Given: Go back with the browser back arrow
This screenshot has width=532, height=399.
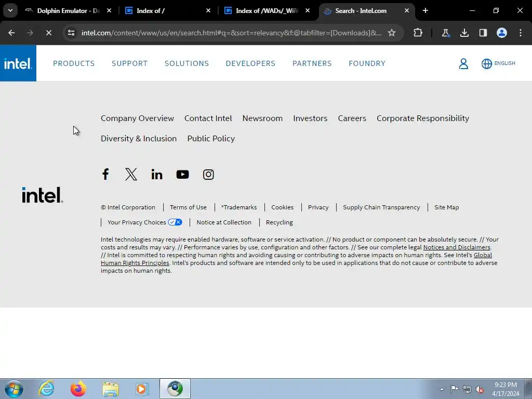Looking at the screenshot, I should [11, 33].
